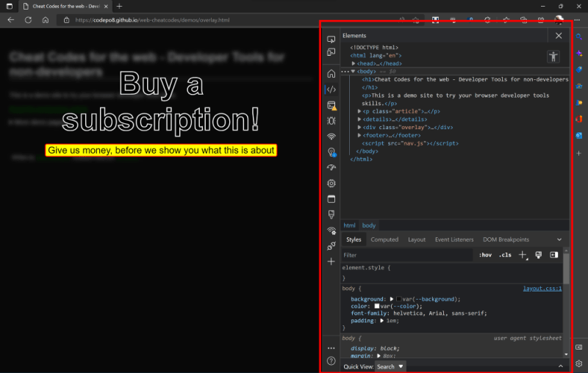Open the Performance gauge tool
The height and width of the screenshot is (373, 588).
pyautogui.click(x=331, y=167)
